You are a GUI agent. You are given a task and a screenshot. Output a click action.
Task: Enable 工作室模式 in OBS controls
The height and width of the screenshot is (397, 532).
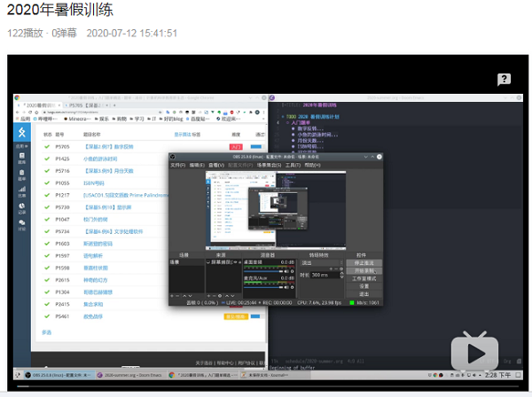click(x=364, y=278)
